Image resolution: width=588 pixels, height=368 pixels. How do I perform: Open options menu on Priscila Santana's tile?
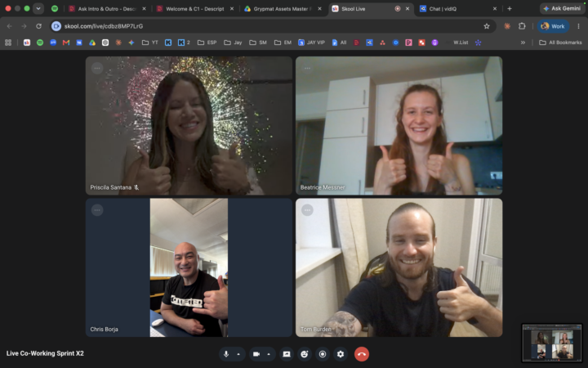97,69
